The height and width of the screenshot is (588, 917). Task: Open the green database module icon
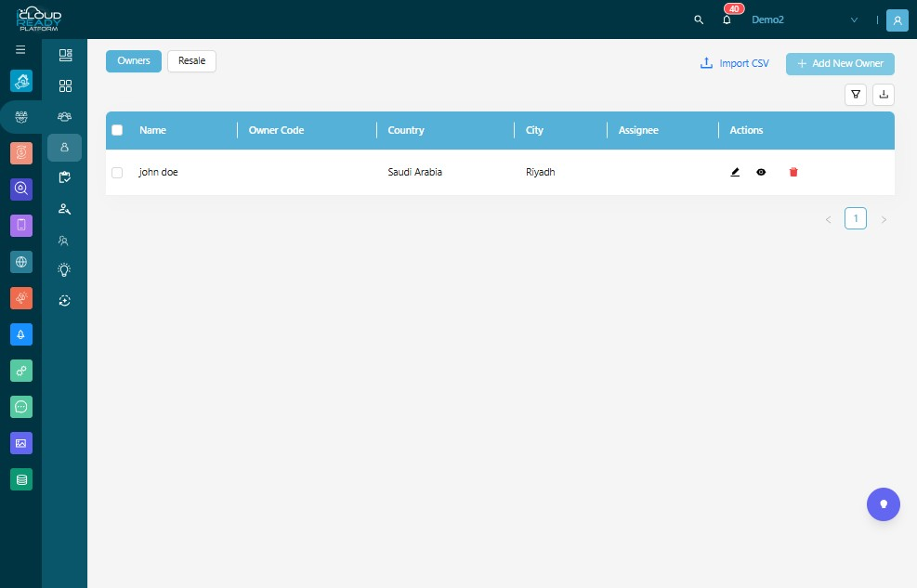click(21, 480)
